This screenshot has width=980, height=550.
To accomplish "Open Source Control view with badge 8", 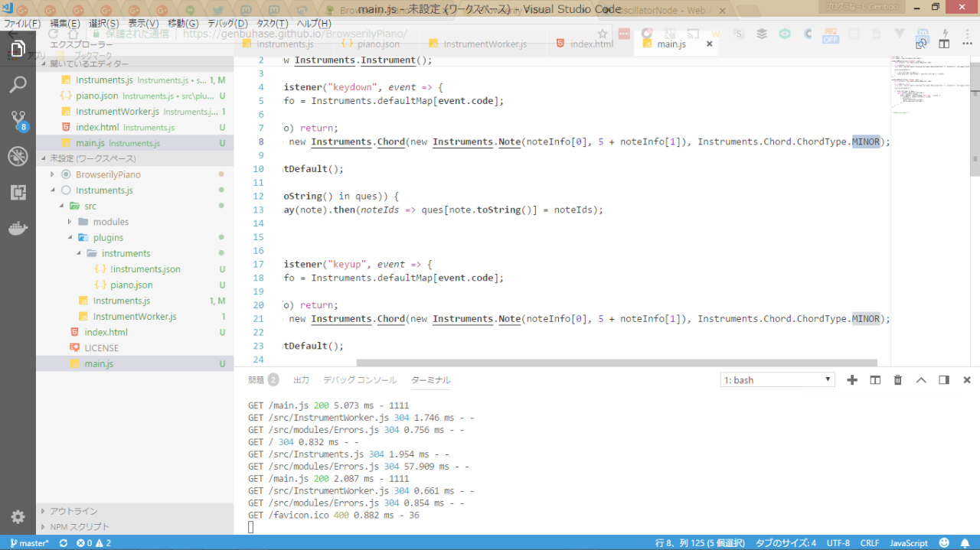I will pyautogui.click(x=18, y=120).
